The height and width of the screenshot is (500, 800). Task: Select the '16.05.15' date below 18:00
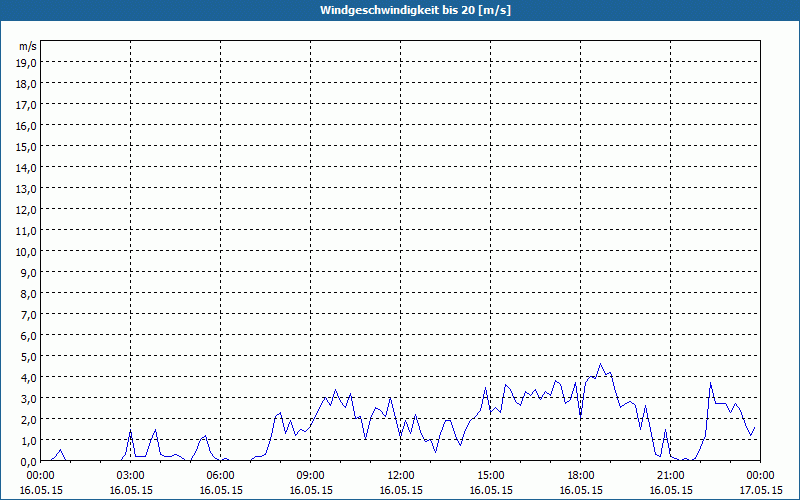click(581, 490)
